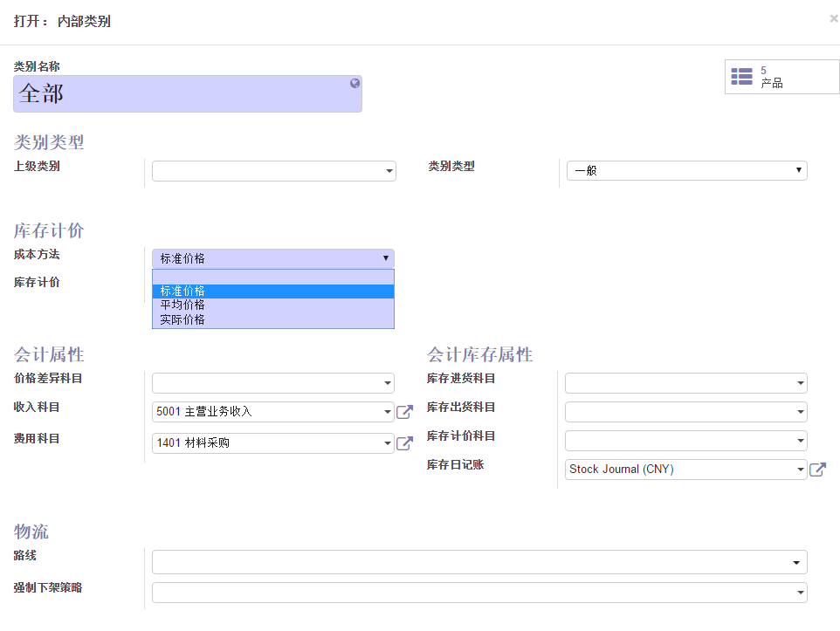Close the 内部类别 dialog
Image resolution: width=840 pixels, height=631 pixels.
[833, 17]
